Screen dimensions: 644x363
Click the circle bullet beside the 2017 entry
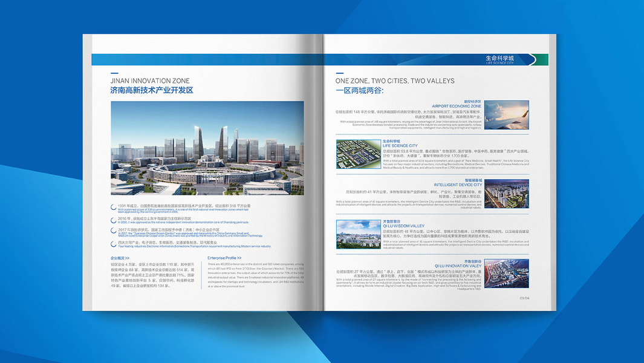tap(113, 231)
